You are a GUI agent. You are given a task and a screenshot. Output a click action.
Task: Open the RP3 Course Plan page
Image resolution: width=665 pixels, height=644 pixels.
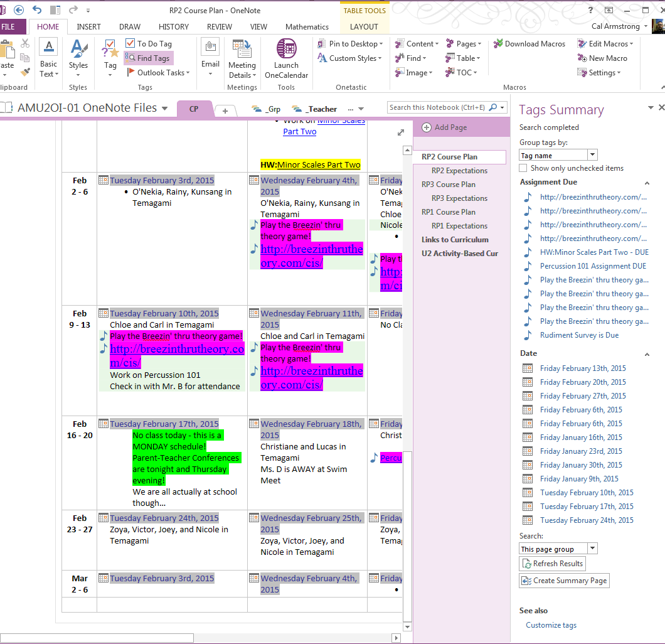point(449,184)
